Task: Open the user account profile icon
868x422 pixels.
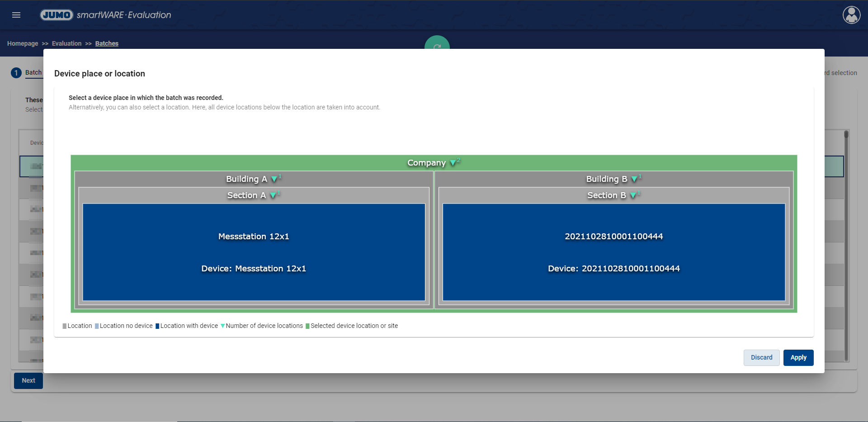Action: pyautogui.click(x=851, y=15)
